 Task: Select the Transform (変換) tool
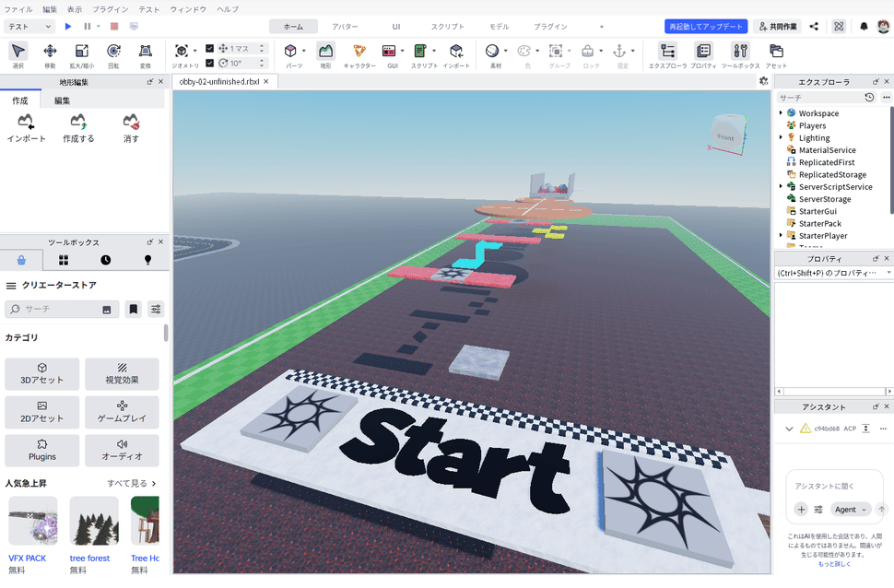tap(146, 52)
